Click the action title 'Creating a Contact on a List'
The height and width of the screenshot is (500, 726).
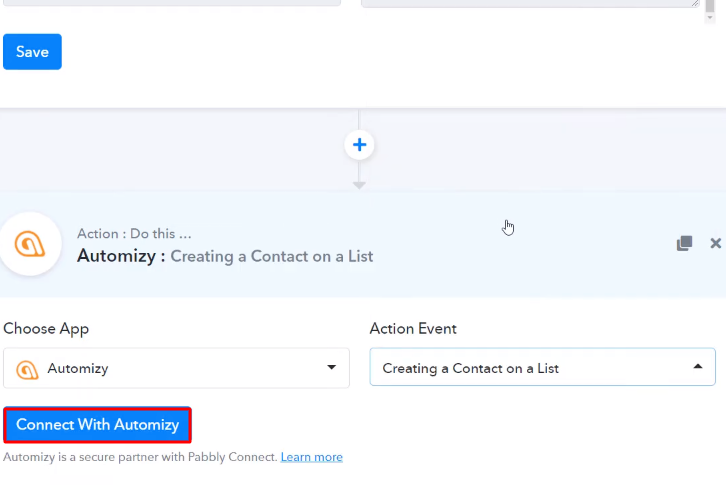click(271, 256)
